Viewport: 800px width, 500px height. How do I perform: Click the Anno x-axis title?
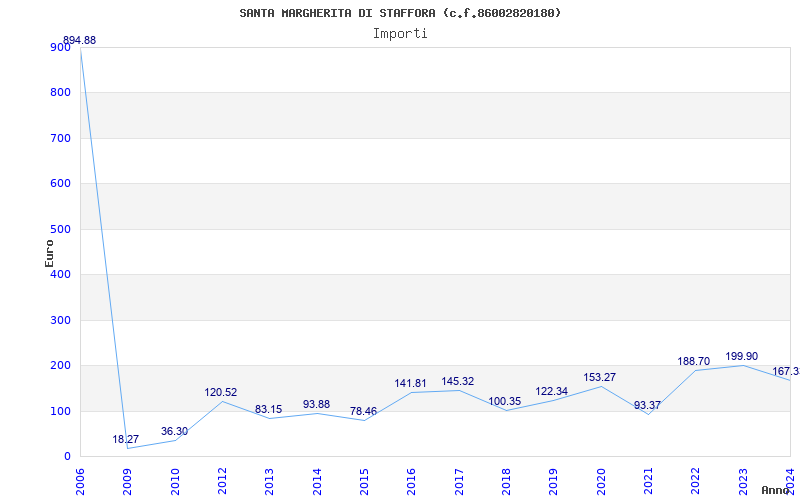776,490
